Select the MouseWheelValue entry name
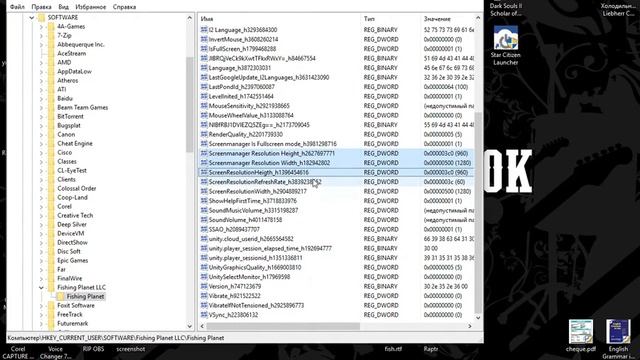Screen dimensions: 640x360 (251, 115)
